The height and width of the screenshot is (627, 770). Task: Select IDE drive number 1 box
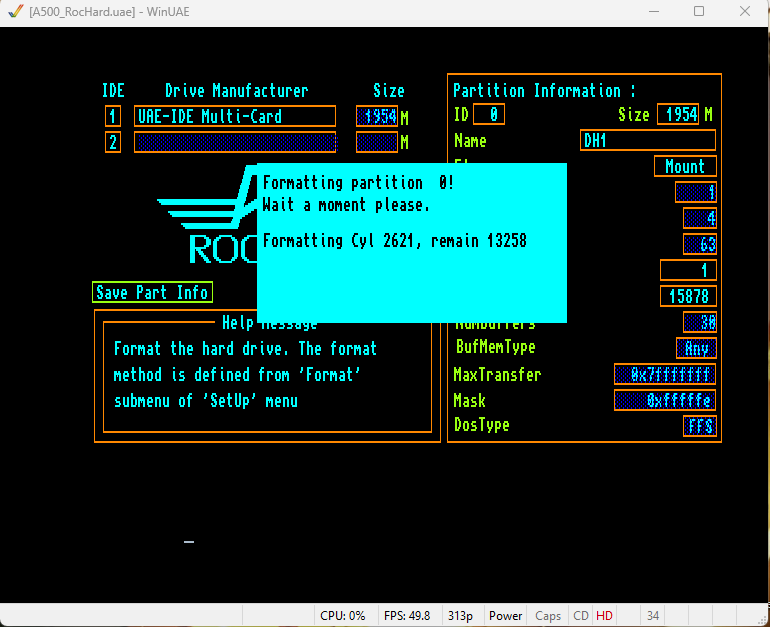(113, 116)
